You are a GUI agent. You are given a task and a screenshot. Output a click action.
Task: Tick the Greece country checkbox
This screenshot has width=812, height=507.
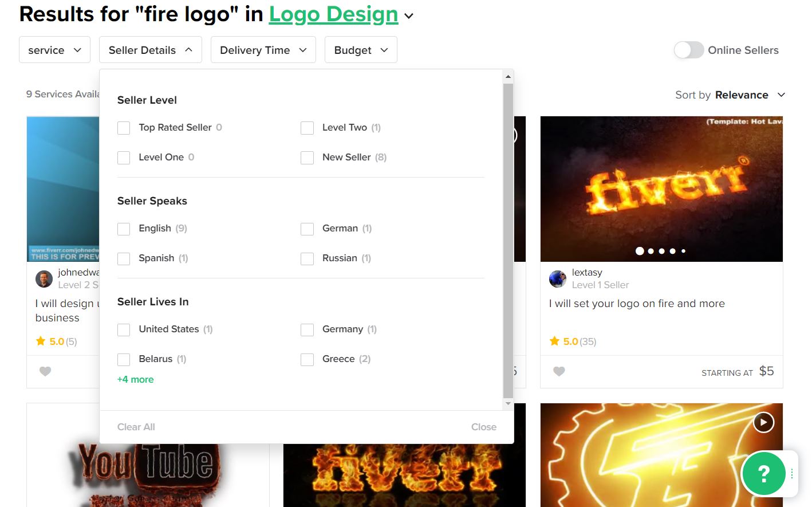[x=307, y=359]
